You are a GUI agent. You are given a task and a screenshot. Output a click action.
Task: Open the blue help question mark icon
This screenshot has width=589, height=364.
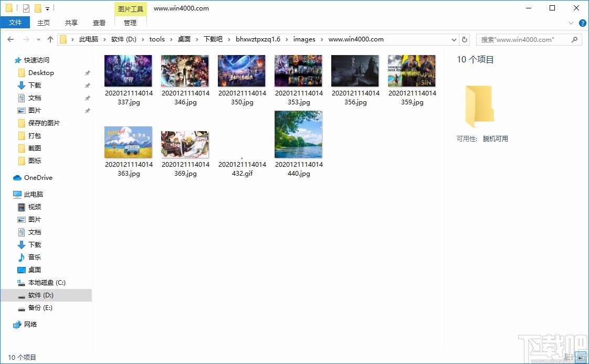click(582, 23)
